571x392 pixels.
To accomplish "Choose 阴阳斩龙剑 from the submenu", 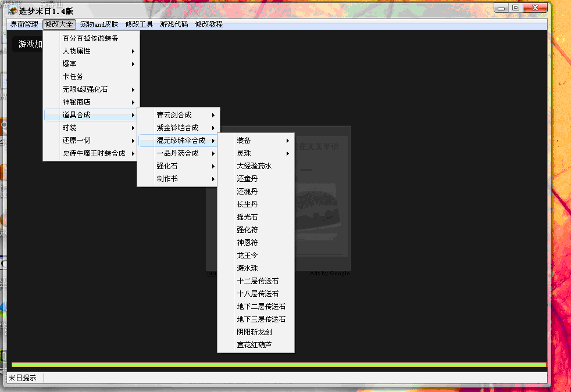I will pyautogui.click(x=254, y=332).
